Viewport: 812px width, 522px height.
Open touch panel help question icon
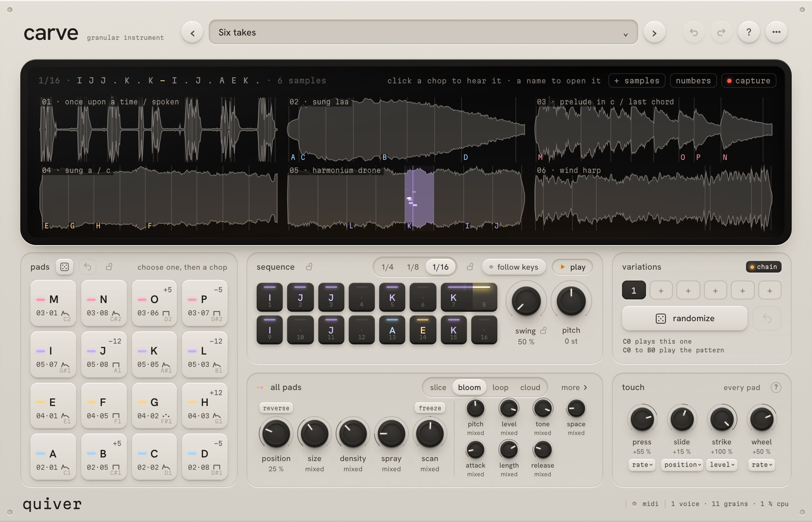[776, 387]
